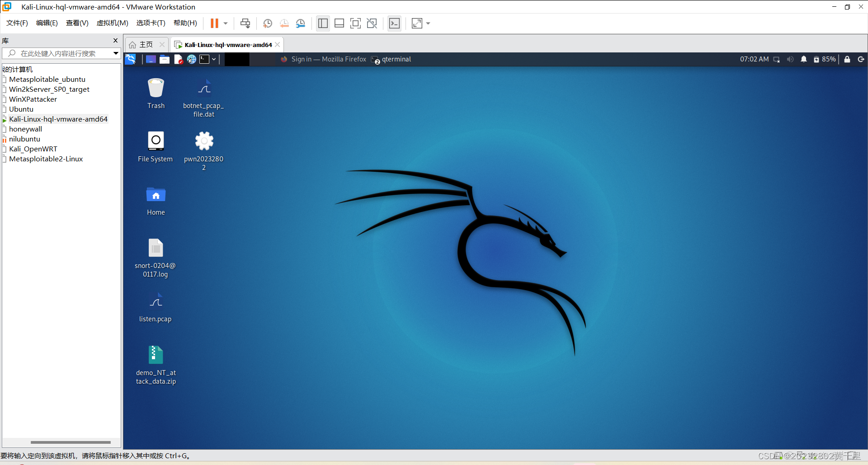Lock the screen with padlock icon
The image size is (868, 465).
pos(847,59)
